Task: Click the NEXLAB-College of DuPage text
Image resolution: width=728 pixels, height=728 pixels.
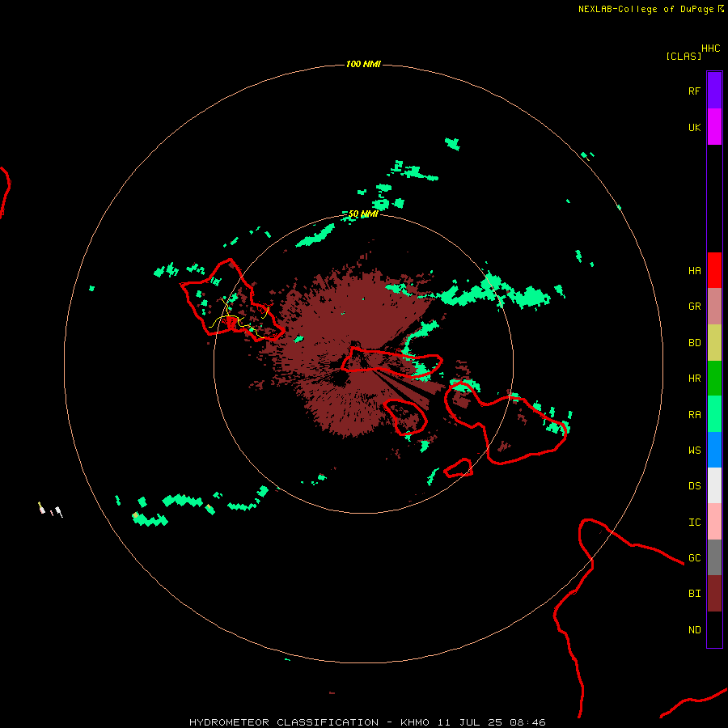Action: [645, 9]
